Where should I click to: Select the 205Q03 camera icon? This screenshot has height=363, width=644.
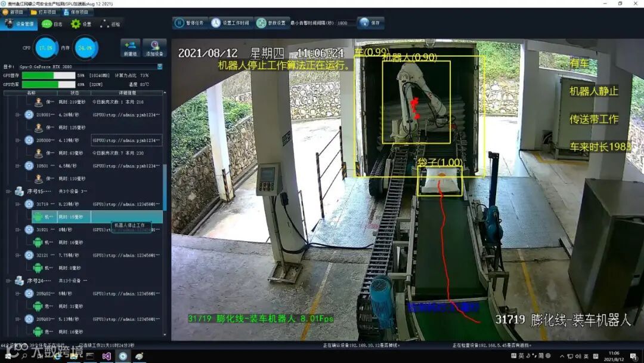click(29, 319)
